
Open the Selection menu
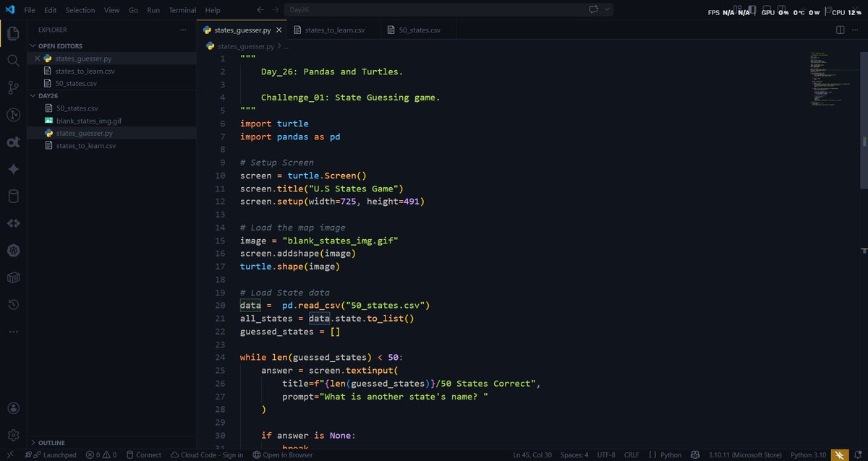coord(80,10)
